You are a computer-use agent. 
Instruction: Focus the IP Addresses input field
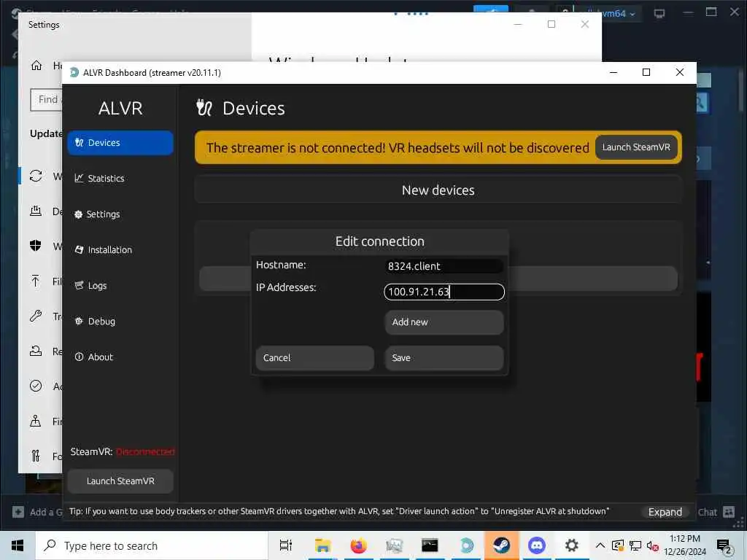(x=444, y=292)
